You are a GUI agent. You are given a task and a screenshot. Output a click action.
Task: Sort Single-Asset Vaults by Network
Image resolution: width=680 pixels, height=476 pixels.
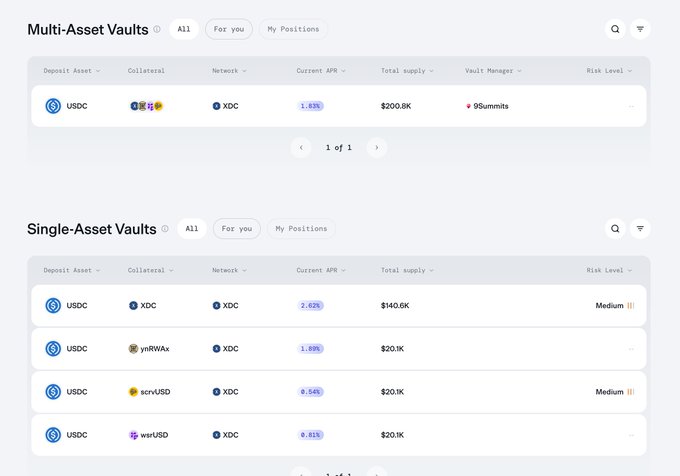pyautogui.click(x=229, y=270)
